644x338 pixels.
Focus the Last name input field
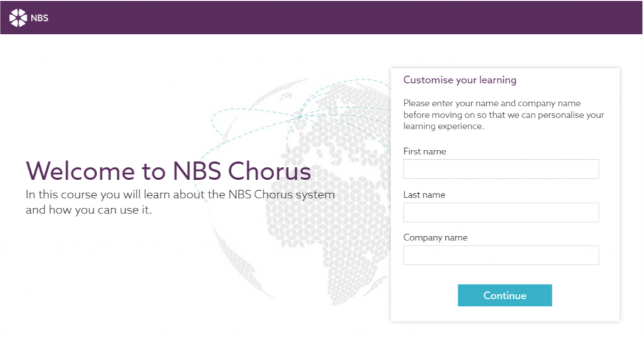point(501,212)
